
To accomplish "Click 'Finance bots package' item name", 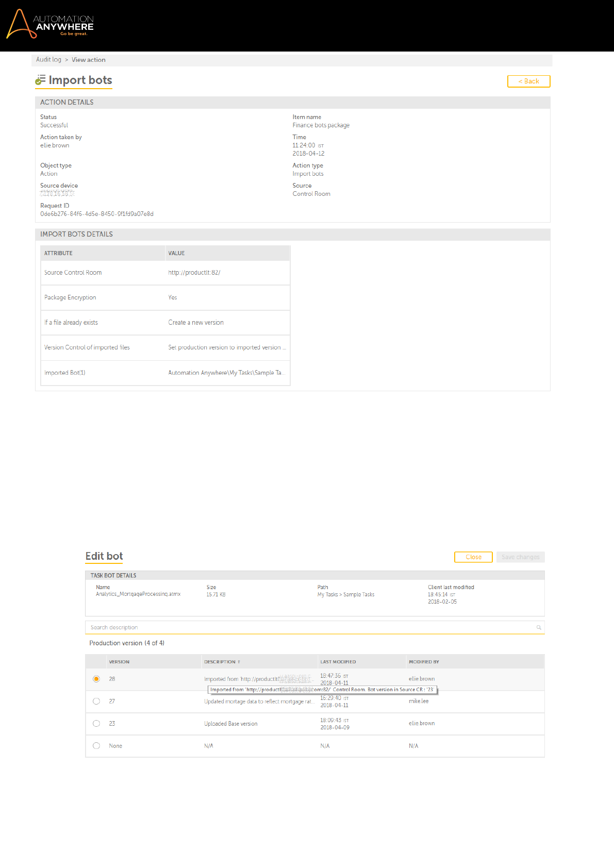I will (x=321, y=125).
